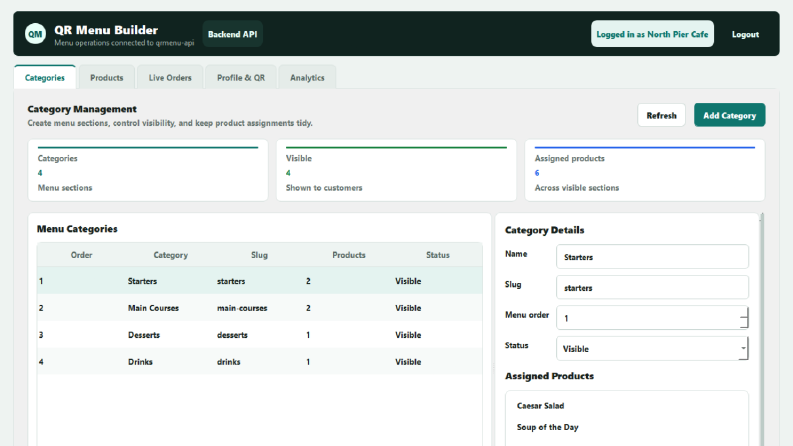The width and height of the screenshot is (793, 446).
Task: Refresh the category list
Action: point(661,115)
